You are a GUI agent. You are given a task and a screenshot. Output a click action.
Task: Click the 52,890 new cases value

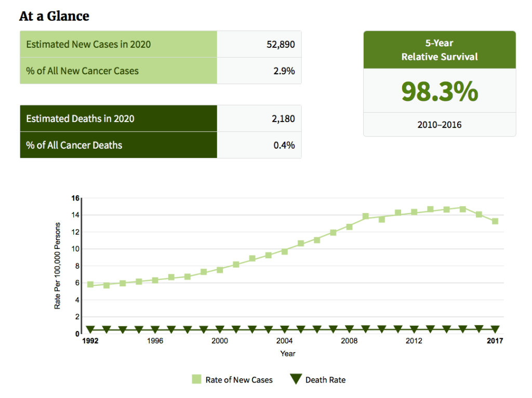[280, 44]
